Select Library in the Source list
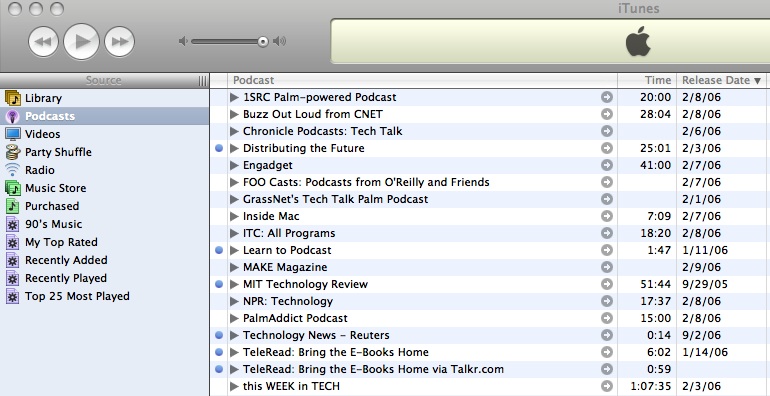Image resolution: width=770 pixels, height=396 pixels. pos(105,98)
